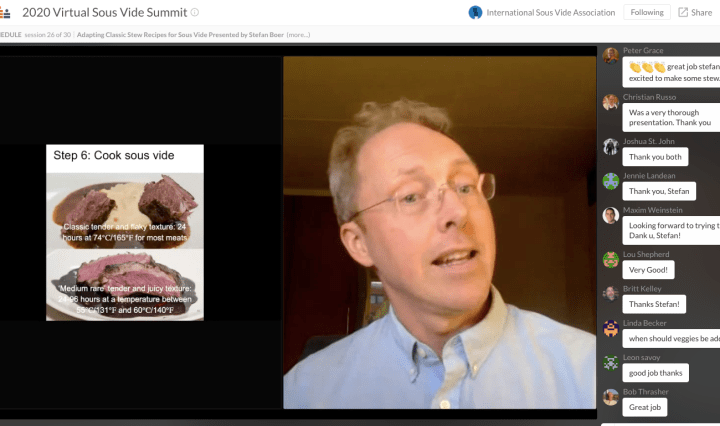
Task: Click Jennie Landean's green avatar
Action: tap(610, 181)
